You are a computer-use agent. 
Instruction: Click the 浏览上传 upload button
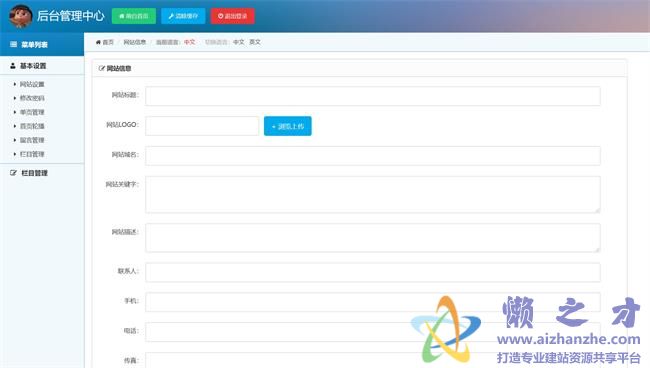click(x=288, y=126)
